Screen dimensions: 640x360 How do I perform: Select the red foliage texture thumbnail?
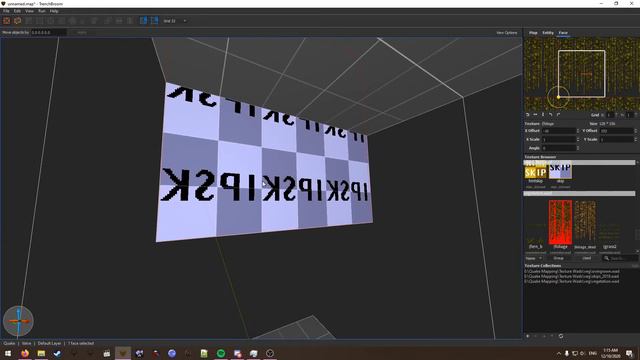click(560, 222)
